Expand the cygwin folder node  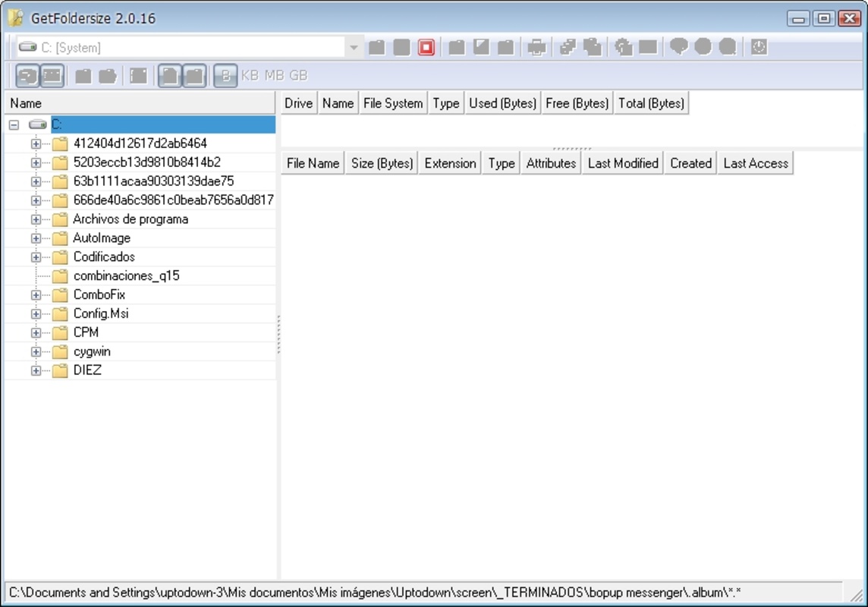tap(36, 352)
